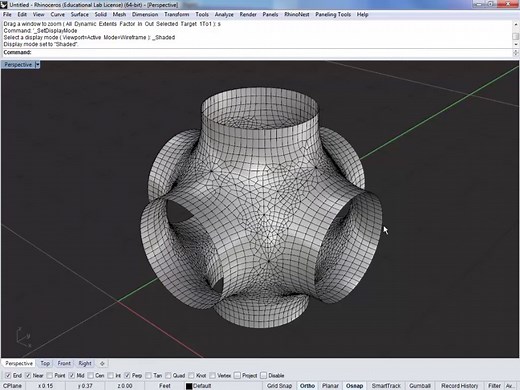Click the Feet units status pane
Viewport: 520px width, 390px height.
coord(165,386)
